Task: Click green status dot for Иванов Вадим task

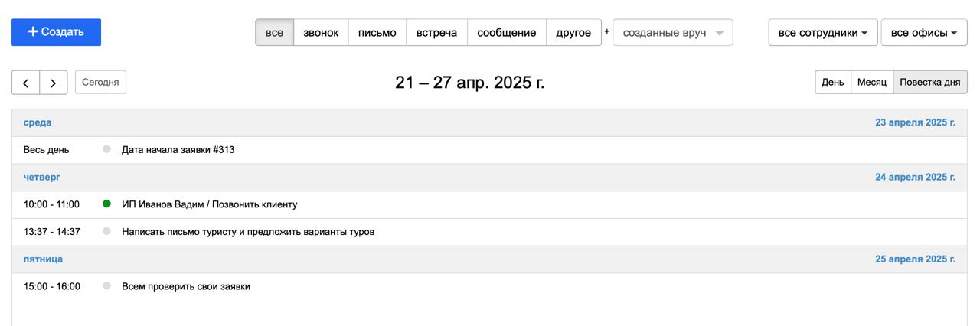Action: click(x=106, y=204)
